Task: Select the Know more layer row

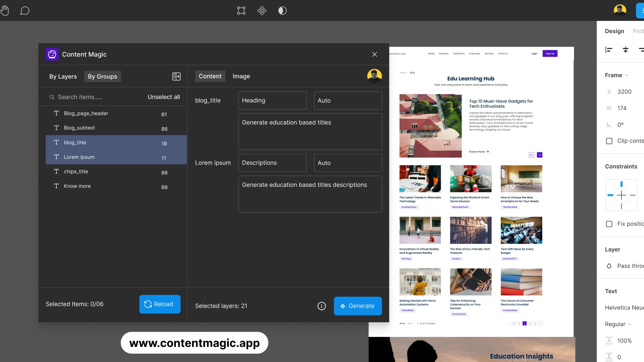Action: point(116,186)
